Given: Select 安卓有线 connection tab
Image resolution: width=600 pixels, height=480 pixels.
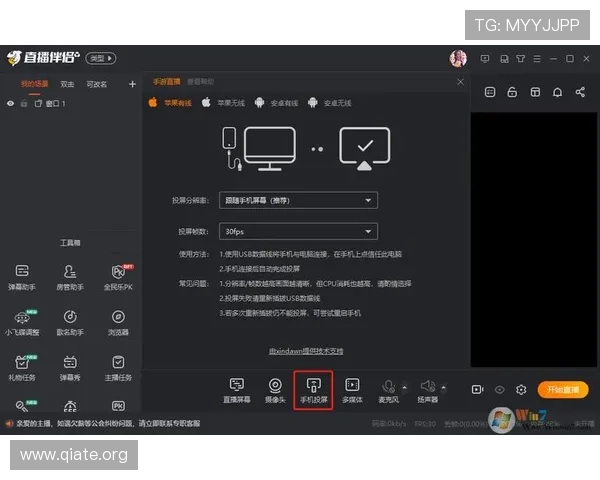Looking at the screenshot, I should click(276, 103).
